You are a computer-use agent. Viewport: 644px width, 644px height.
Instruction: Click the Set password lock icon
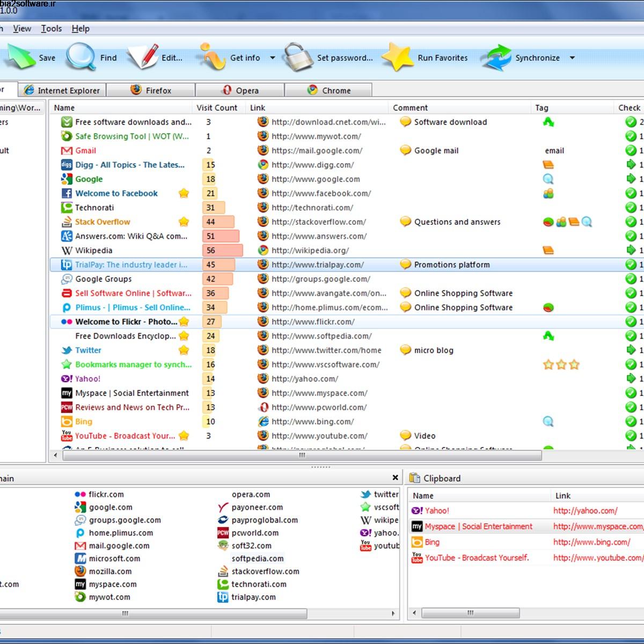pos(296,56)
